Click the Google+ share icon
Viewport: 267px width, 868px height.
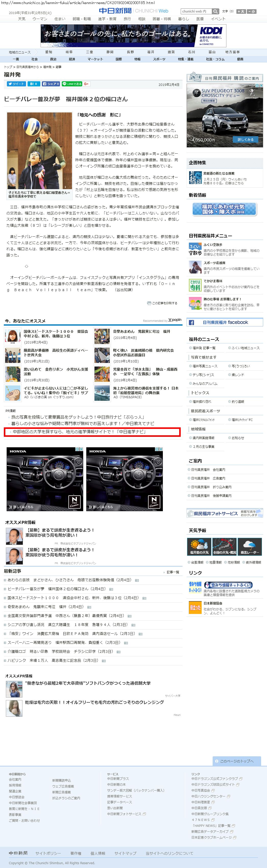(86, 84)
